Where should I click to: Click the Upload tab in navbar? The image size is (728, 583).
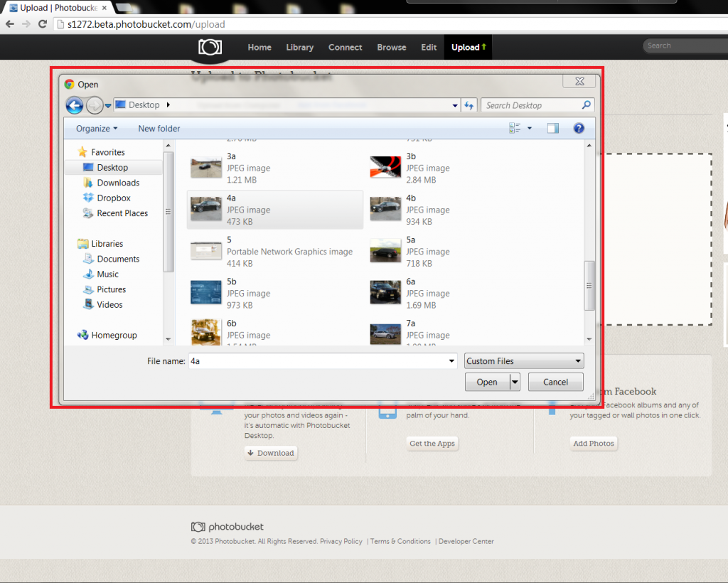tap(468, 48)
